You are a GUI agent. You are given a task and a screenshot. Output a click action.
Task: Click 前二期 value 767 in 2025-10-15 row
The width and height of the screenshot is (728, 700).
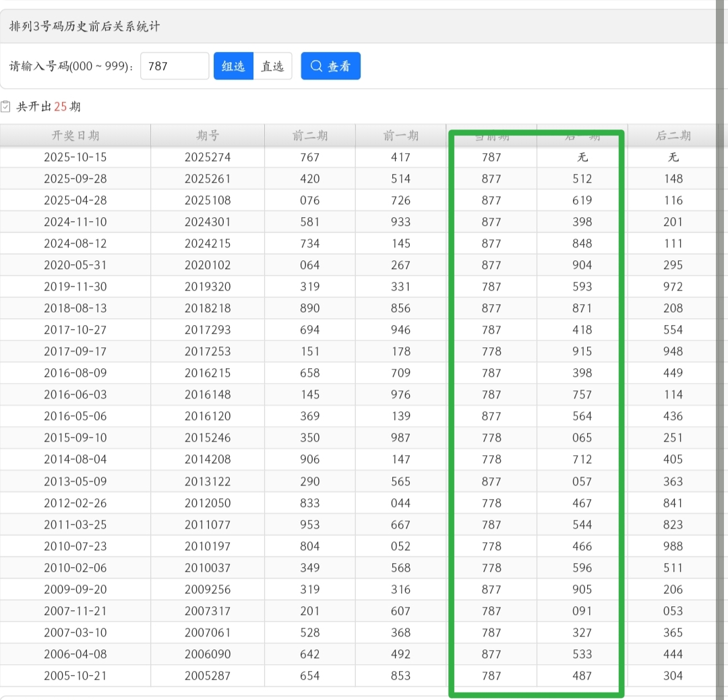click(x=309, y=157)
